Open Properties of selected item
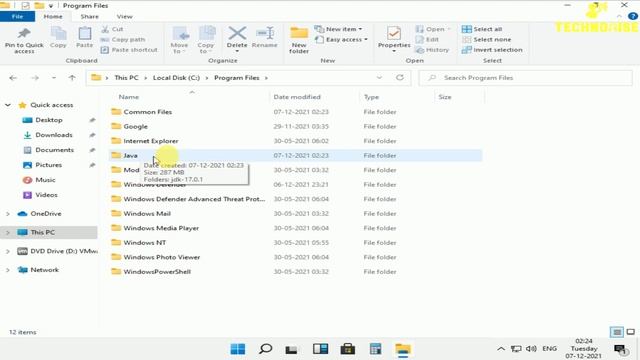 (394, 39)
